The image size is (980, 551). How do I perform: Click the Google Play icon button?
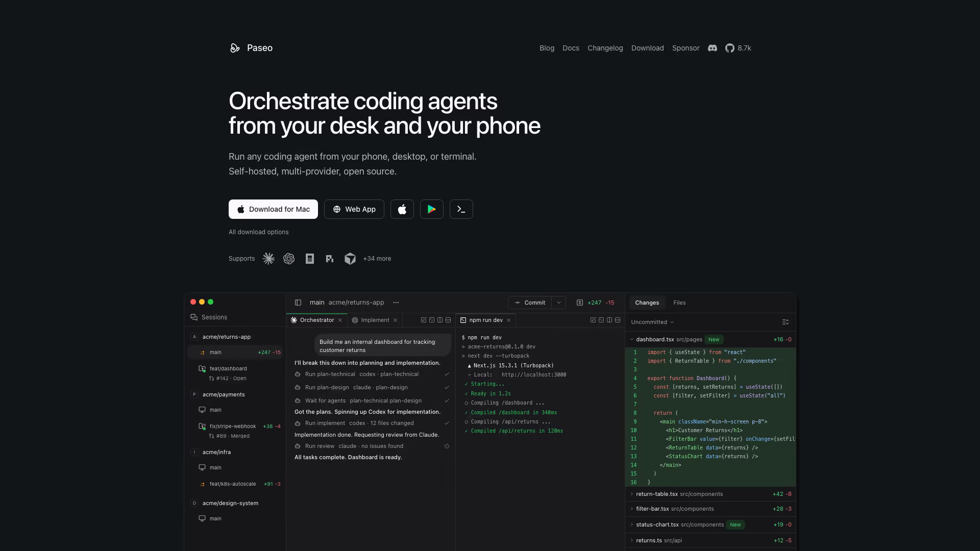[432, 209]
